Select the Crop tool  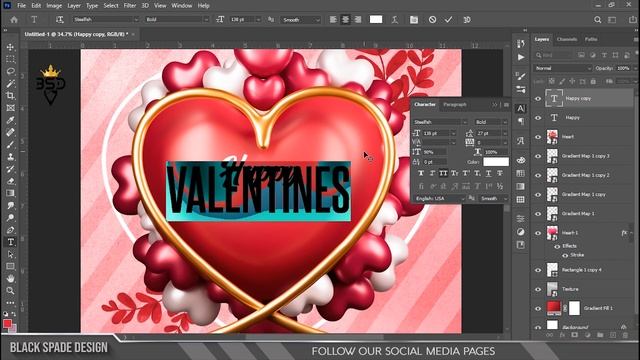[10, 96]
